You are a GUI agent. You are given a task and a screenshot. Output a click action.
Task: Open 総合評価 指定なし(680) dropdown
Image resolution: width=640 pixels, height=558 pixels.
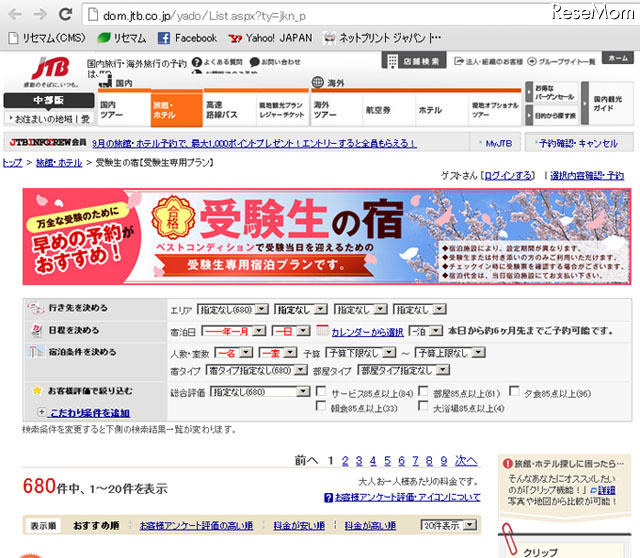pyautogui.click(x=260, y=392)
